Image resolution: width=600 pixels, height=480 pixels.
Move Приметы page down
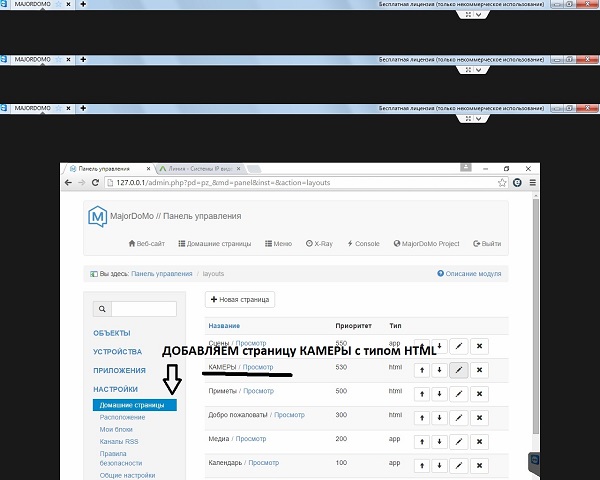tap(439, 394)
